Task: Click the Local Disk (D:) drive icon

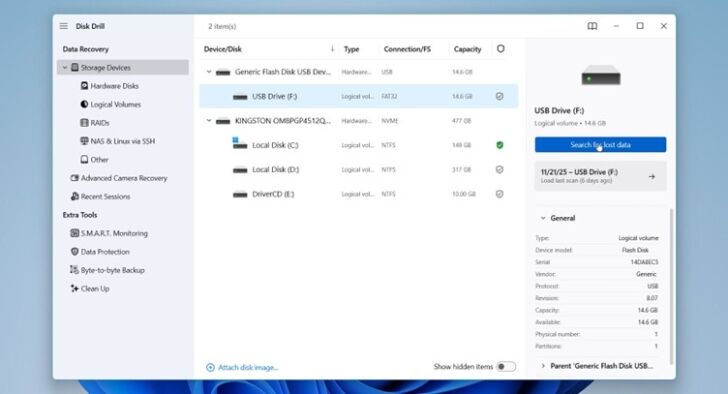Action: click(240, 170)
